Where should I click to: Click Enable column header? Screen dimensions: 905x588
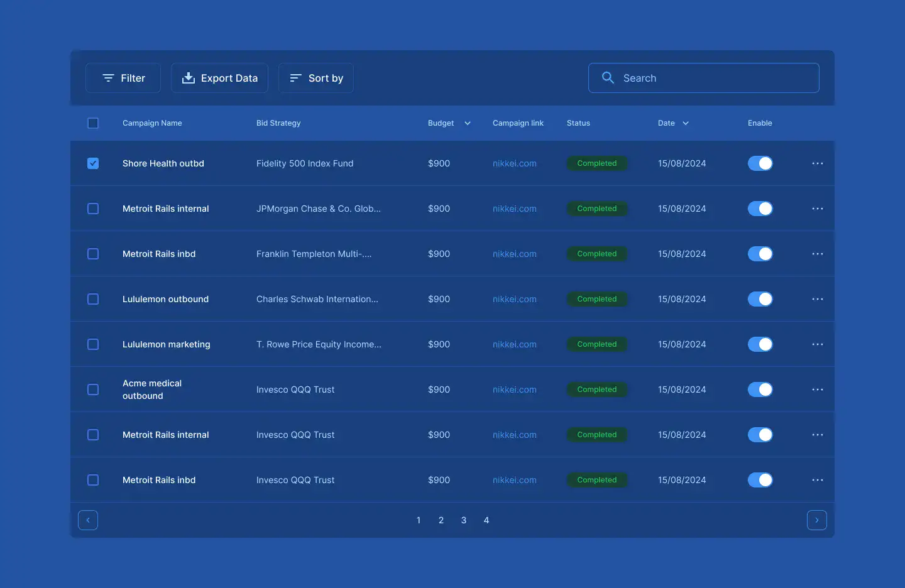pos(760,123)
